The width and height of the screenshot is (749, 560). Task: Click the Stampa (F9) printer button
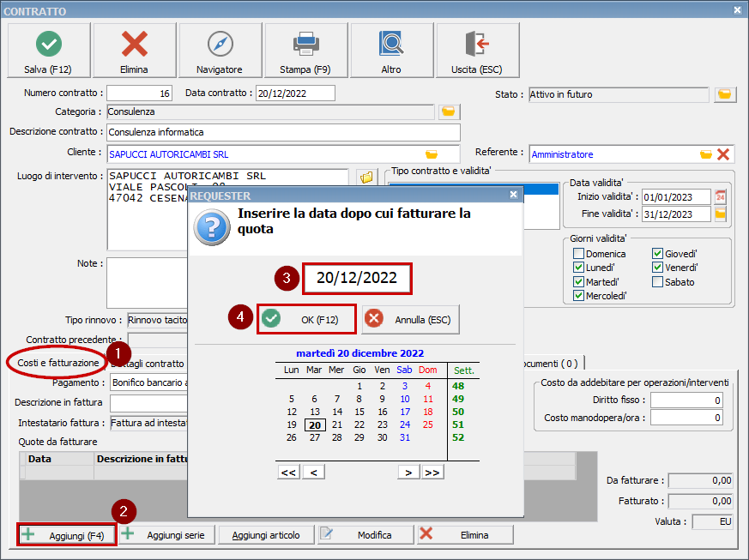pos(305,50)
